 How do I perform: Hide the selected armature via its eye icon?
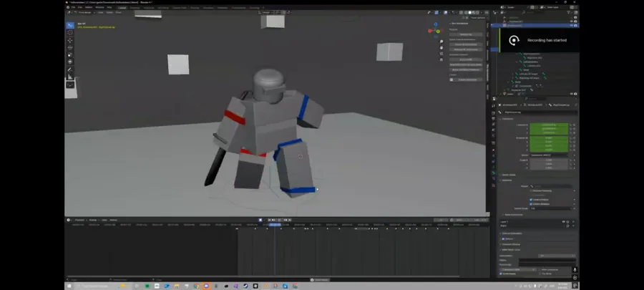[x=572, y=26]
